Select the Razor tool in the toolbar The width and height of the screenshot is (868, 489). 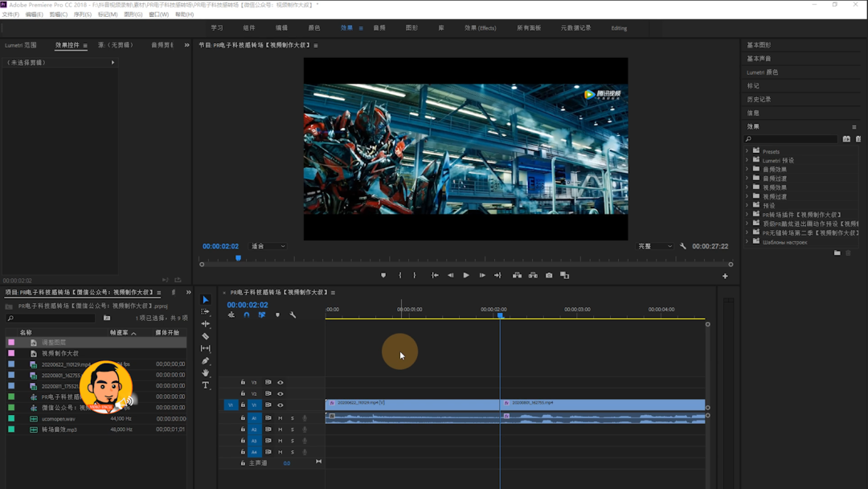206,336
